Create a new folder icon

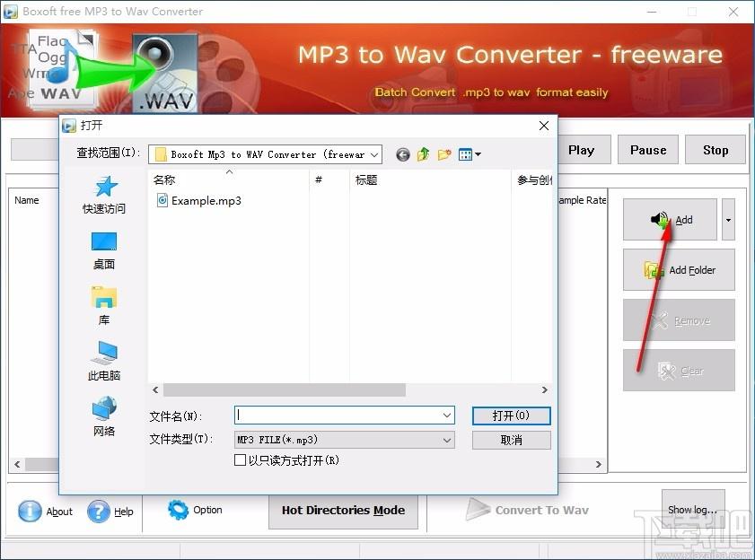tap(444, 154)
